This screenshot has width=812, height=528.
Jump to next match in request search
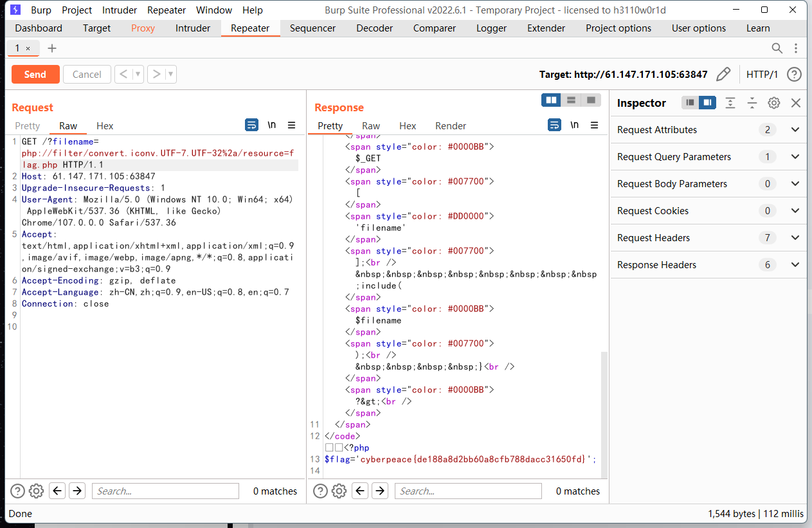(x=77, y=491)
